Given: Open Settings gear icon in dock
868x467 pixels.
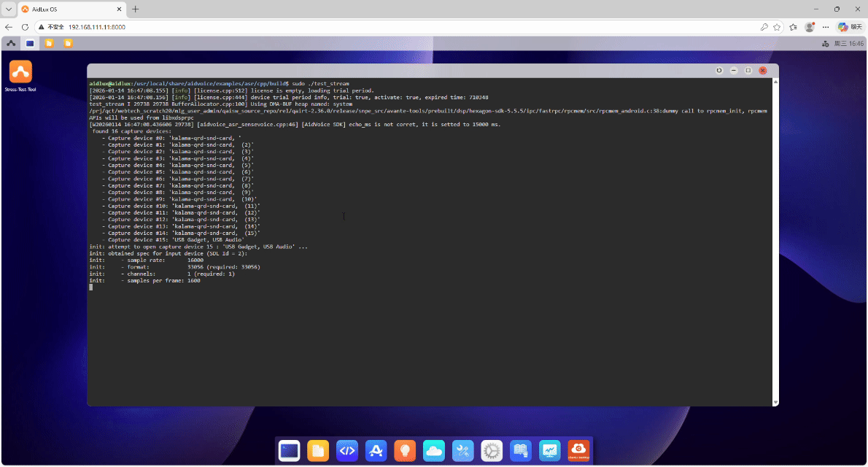Looking at the screenshot, I should click(492, 451).
